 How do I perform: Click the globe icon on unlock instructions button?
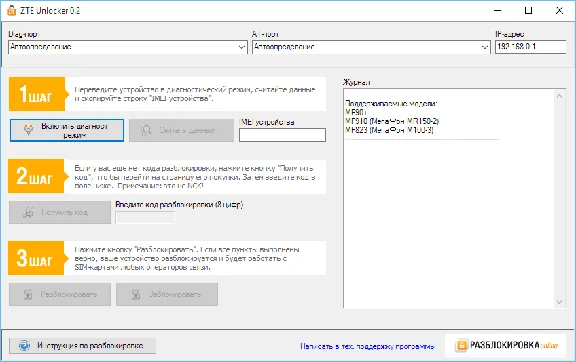24,346
